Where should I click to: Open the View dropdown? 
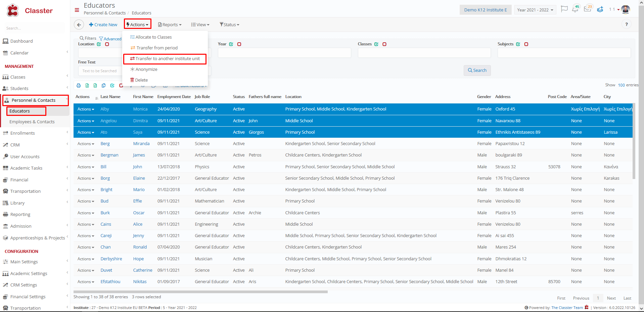coord(200,25)
